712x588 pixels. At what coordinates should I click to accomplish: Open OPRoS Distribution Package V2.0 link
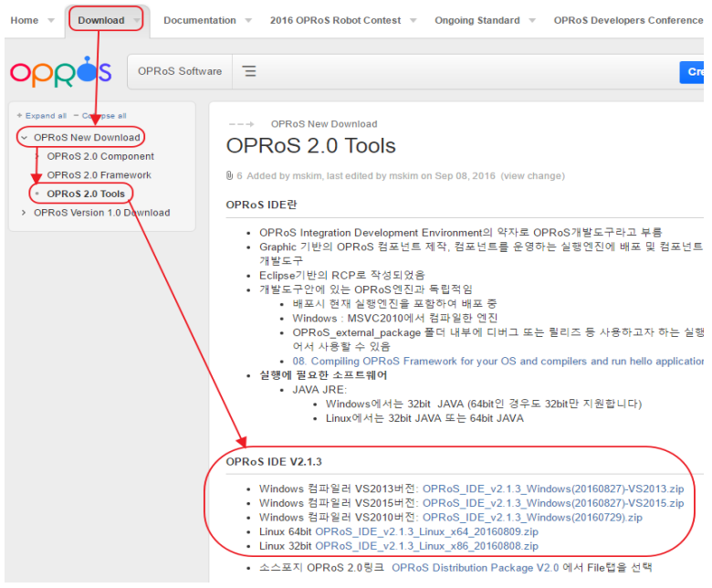click(475, 568)
